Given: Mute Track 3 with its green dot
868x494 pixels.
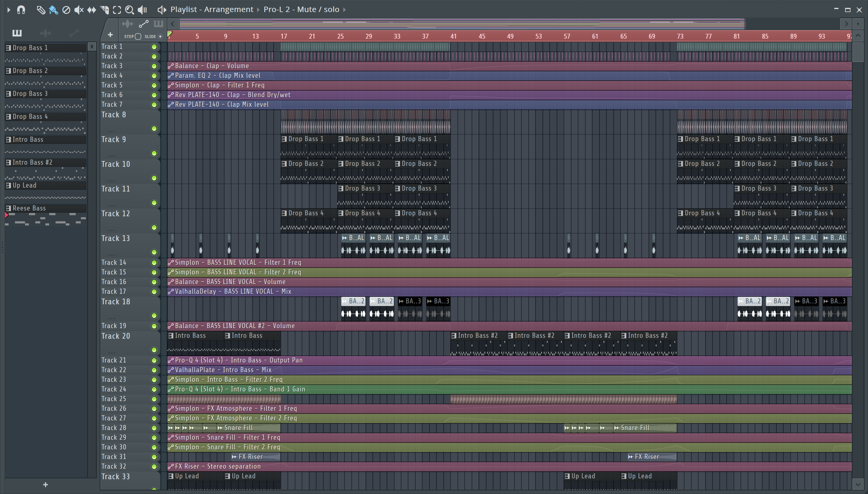Looking at the screenshot, I should (154, 66).
